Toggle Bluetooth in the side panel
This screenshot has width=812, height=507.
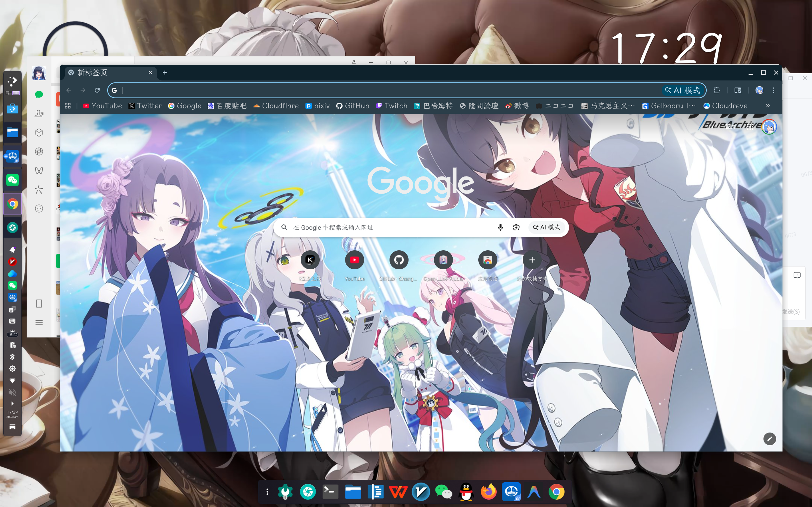click(x=12, y=357)
